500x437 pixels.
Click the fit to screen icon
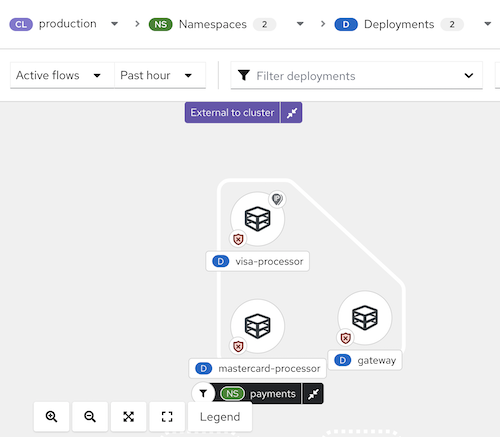(129, 416)
